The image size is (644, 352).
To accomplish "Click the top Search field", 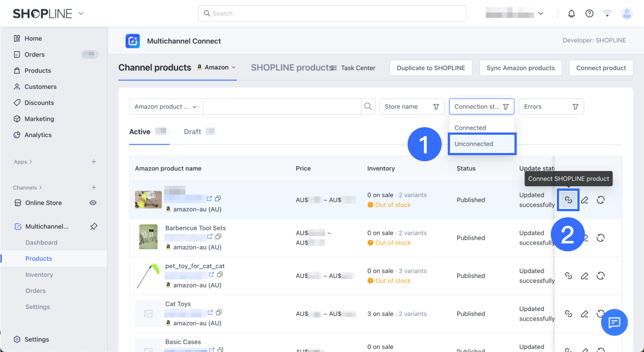I will click(332, 14).
